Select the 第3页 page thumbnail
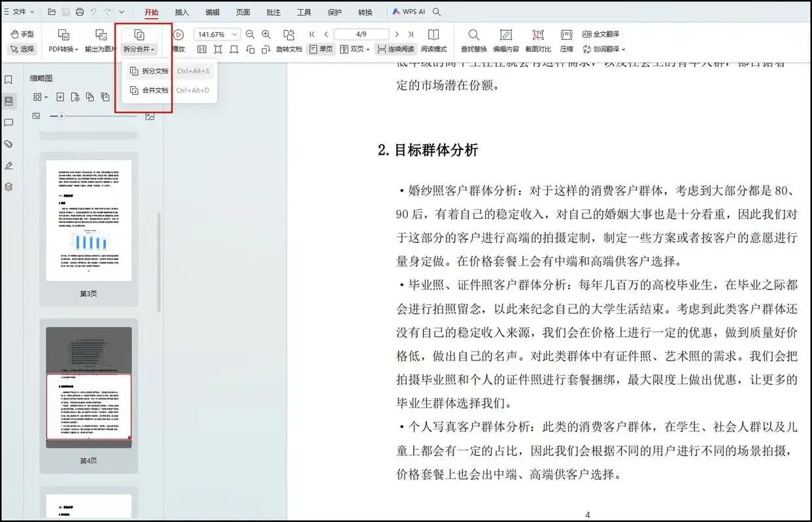 point(88,221)
